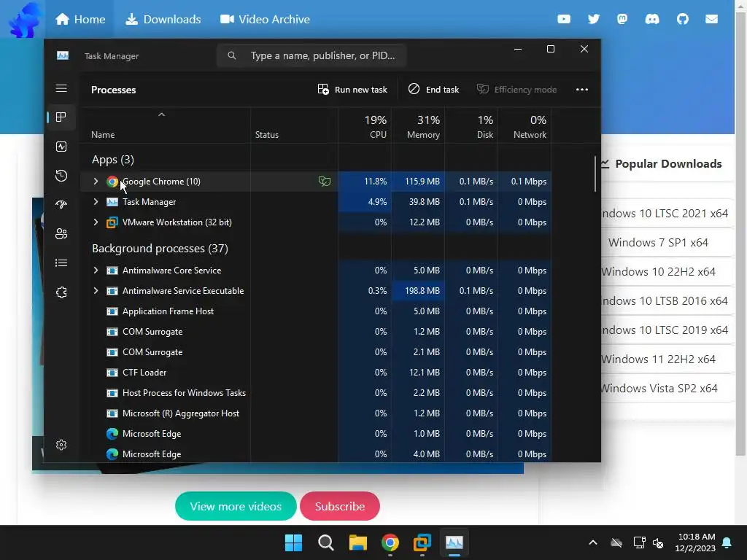747x560 pixels.
Task: Click the email envelope icon in website header
Action: coord(712,19)
